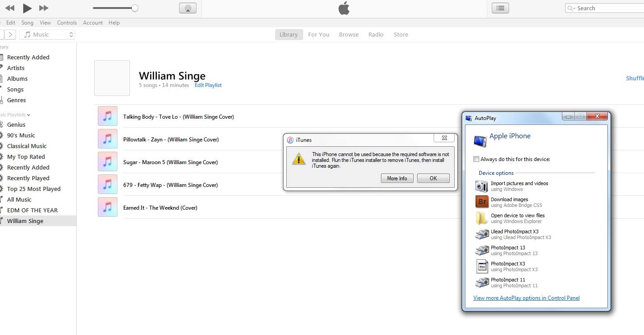Switch to the Radio tab
644x335 pixels.
pyautogui.click(x=376, y=34)
